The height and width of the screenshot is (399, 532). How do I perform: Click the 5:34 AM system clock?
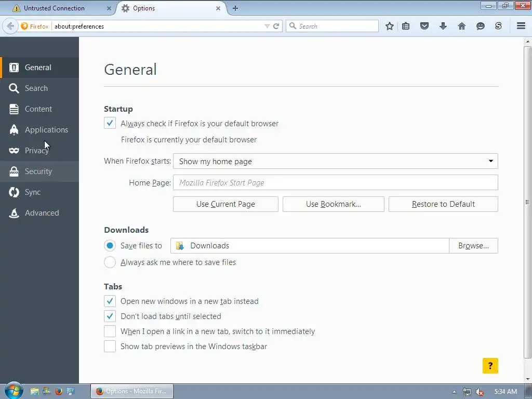pos(506,392)
